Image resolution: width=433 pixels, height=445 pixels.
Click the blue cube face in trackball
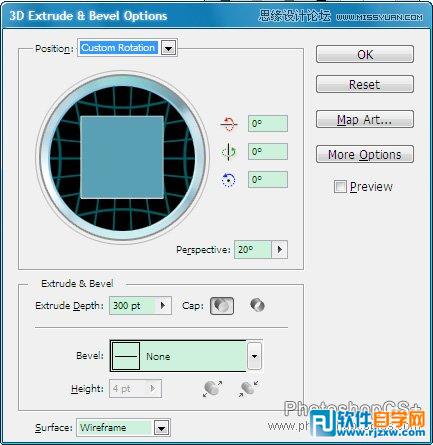(x=122, y=157)
